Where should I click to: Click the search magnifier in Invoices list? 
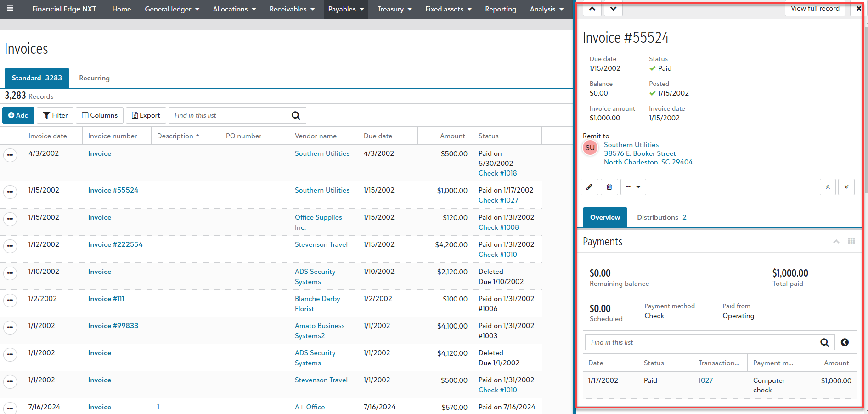pos(296,116)
